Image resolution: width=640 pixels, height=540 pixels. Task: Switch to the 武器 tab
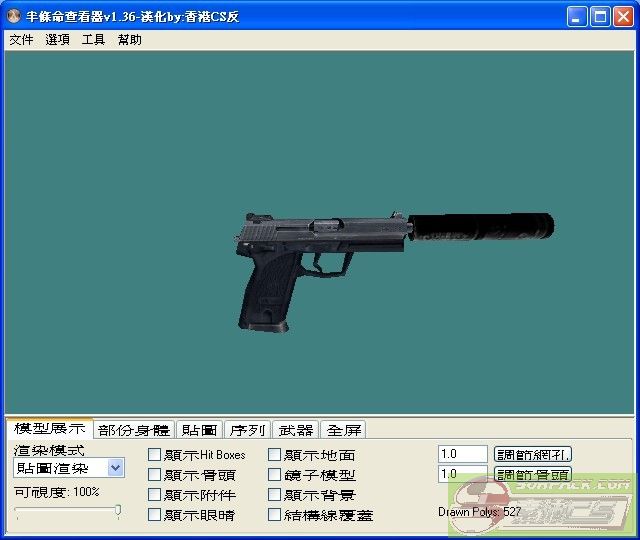pyautogui.click(x=295, y=430)
